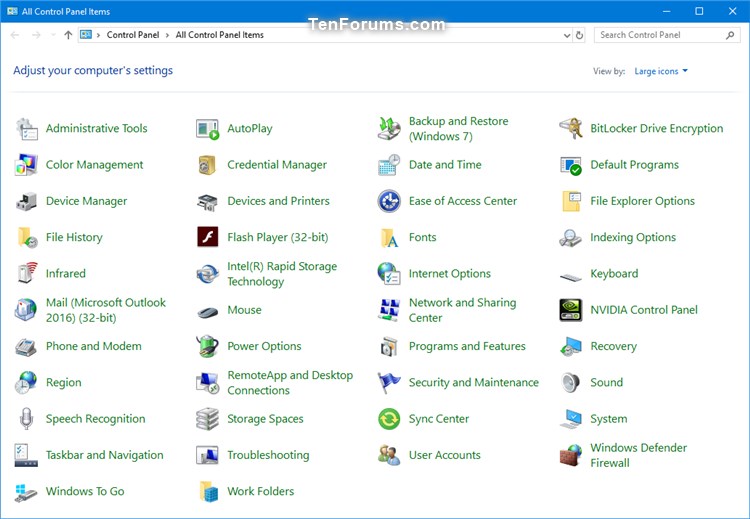Open the Mouse icon
Screen dimensions: 750x519
pos(208,313)
